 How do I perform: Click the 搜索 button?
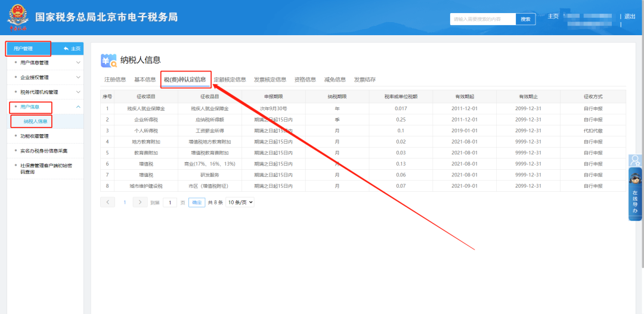coord(525,19)
